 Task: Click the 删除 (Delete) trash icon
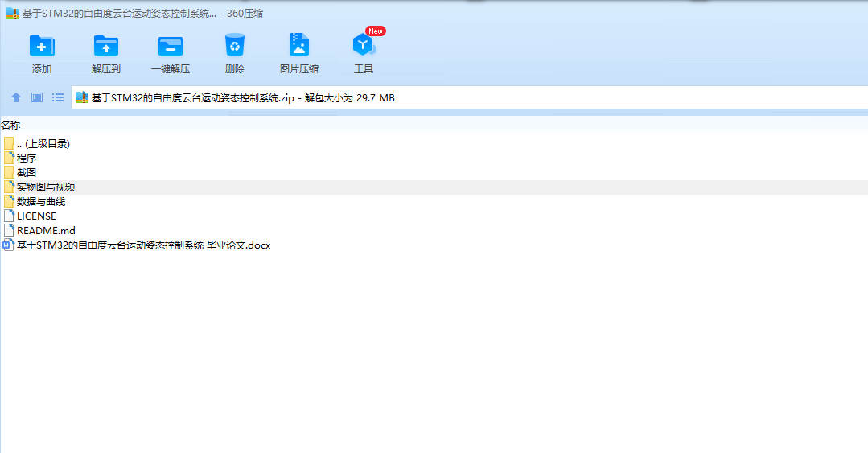pyautogui.click(x=235, y=45)
